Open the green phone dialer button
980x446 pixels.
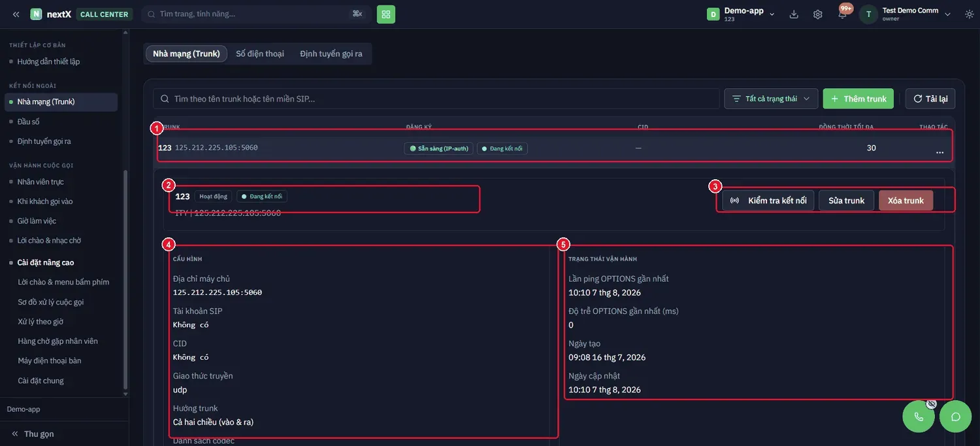(919, 417)
